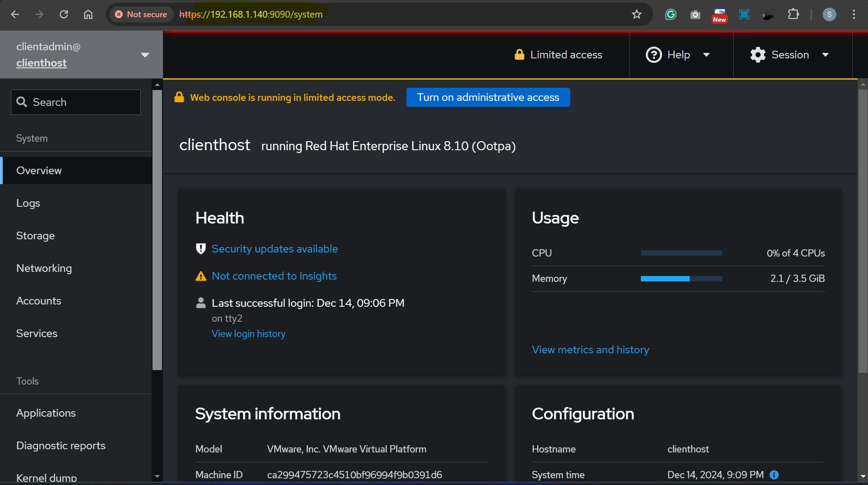The height and width of the screenshot is (485, 868).
Task: Go back to the previous browser page
Action: (15, 14)
